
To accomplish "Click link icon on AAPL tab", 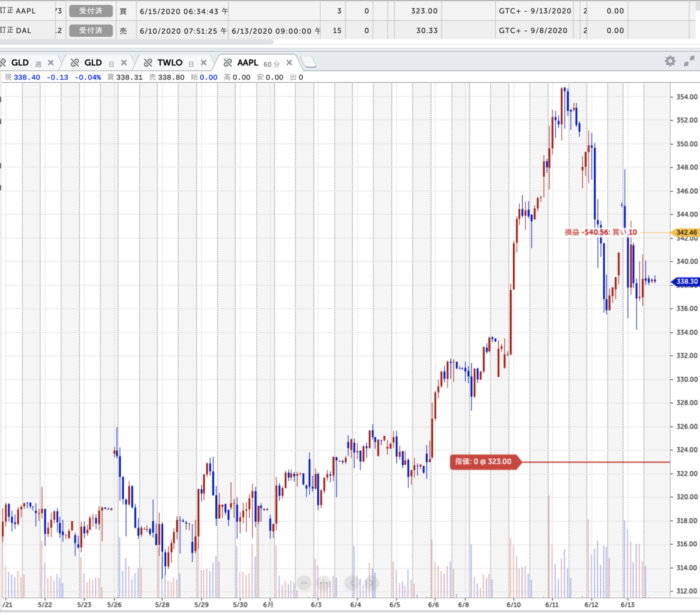I will click(x=228, y=62).
